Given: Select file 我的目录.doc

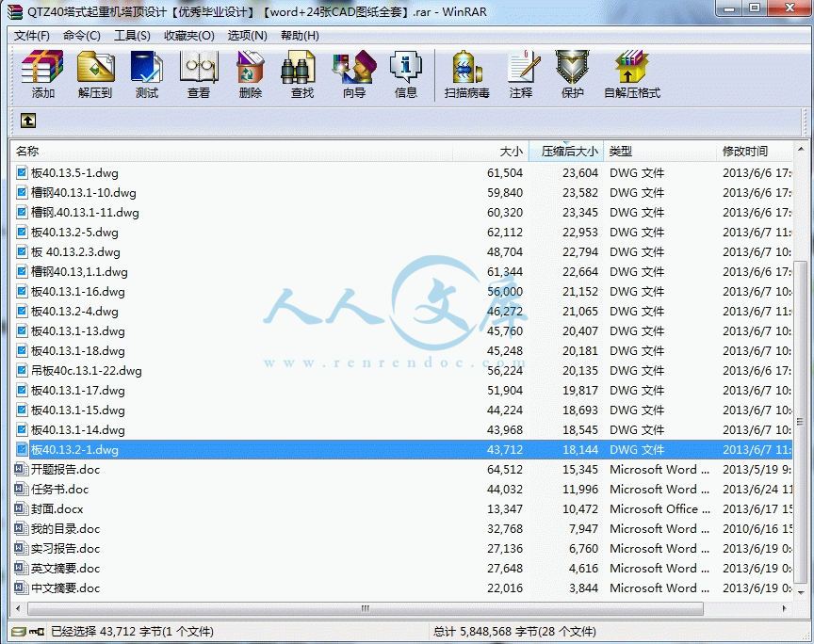Looking at the screenshot, I should point(65,529).
